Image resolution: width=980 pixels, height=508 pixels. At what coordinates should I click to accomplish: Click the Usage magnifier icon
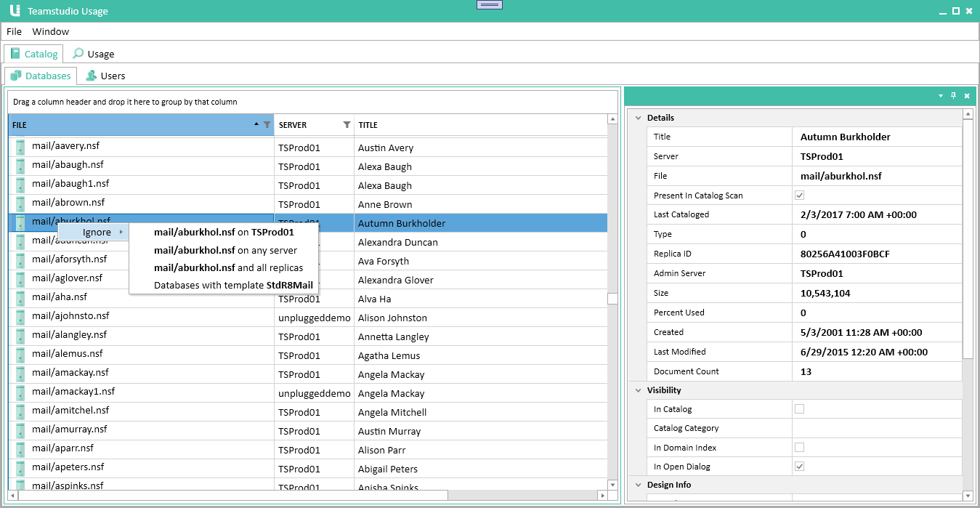click(78, 53)
